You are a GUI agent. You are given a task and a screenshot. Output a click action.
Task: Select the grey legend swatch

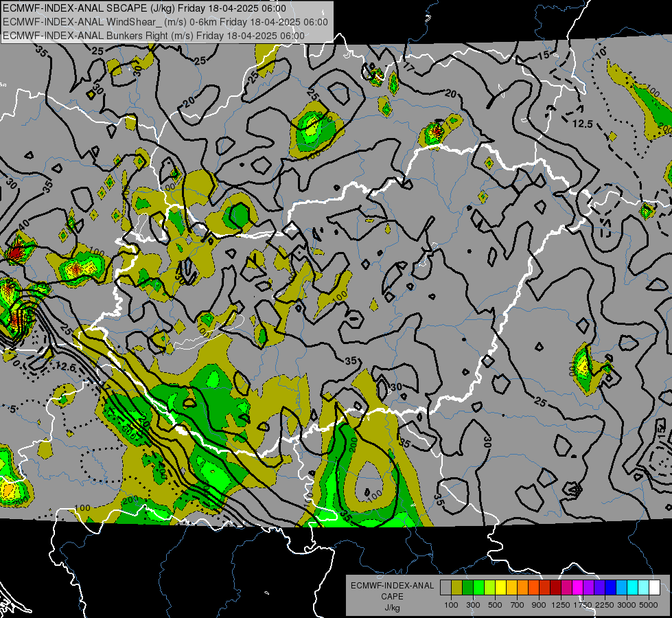[x=445, y=587]
